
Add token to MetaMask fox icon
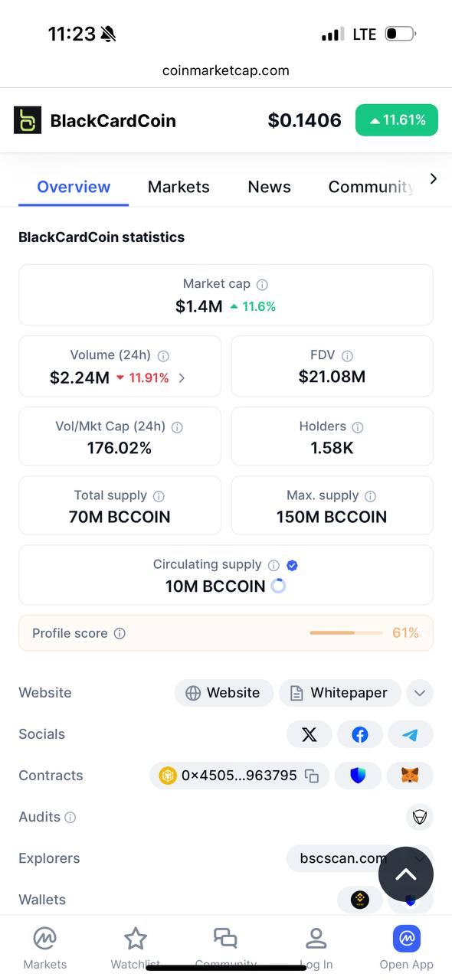coord(411,776)
